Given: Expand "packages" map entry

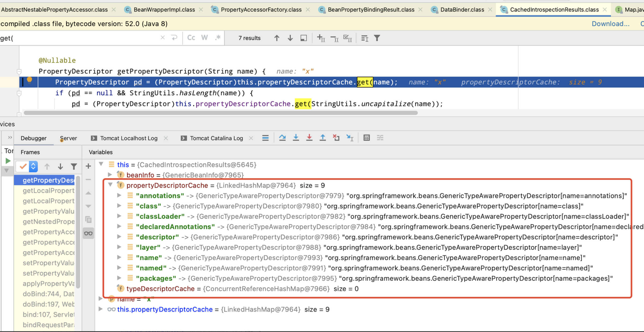Looking at the screenshot, I should (119, 278).
